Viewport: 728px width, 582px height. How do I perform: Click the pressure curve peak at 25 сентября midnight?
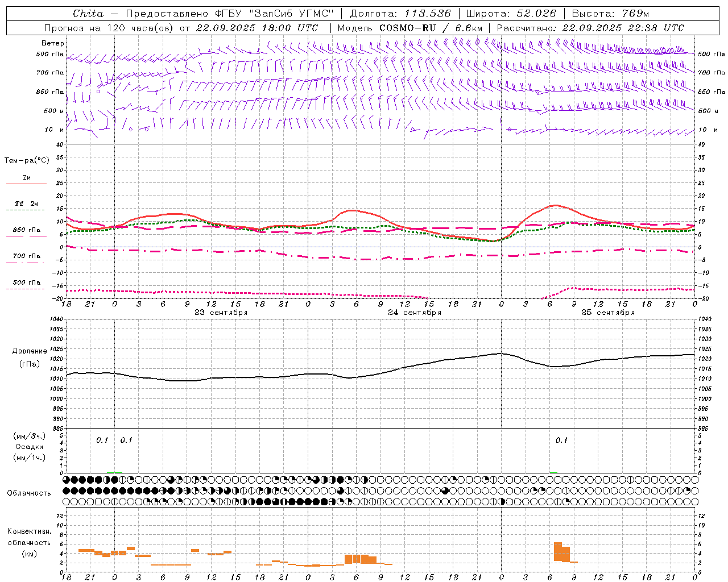[x=500, y=353]
